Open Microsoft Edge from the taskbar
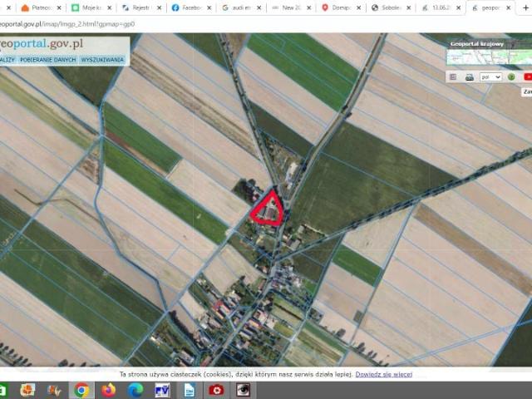This screenshot has width=532, height=399. (x=135, y=389)
